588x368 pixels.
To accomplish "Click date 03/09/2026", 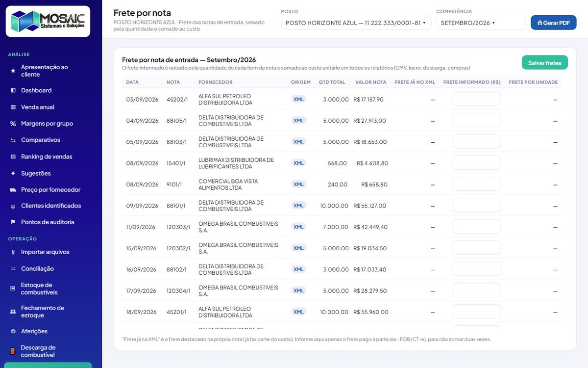I will click(143, 100).
